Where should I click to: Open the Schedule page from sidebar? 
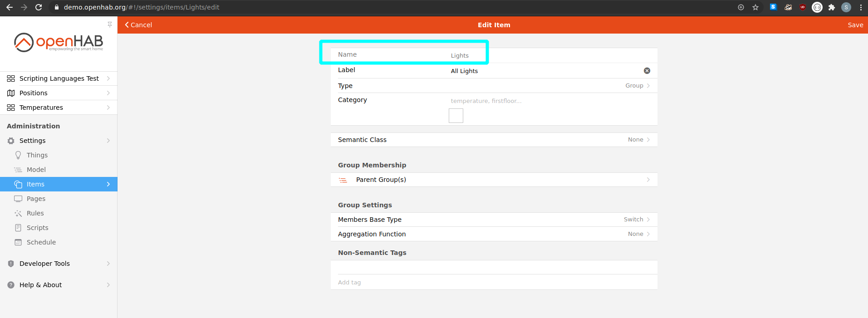coord(41,242)
